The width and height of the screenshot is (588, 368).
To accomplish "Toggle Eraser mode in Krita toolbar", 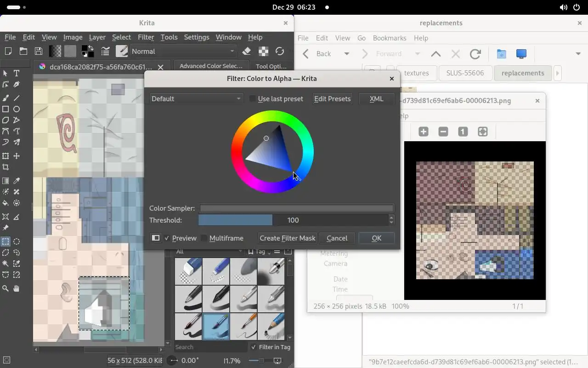I will click(x=246, y=51).
